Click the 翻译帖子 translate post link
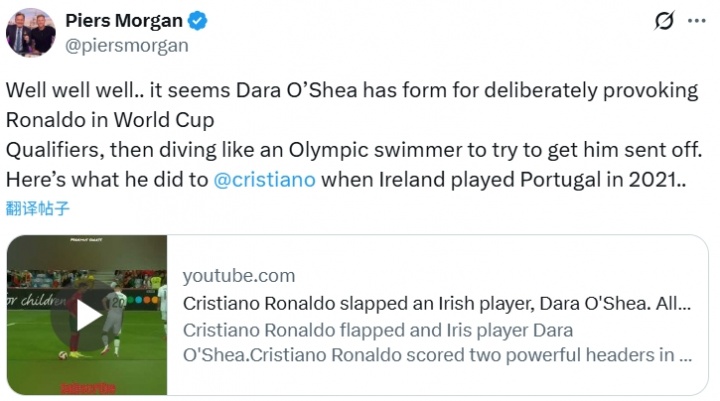The width and height of the screenshot is (720, 401). [x=37, y=207]
